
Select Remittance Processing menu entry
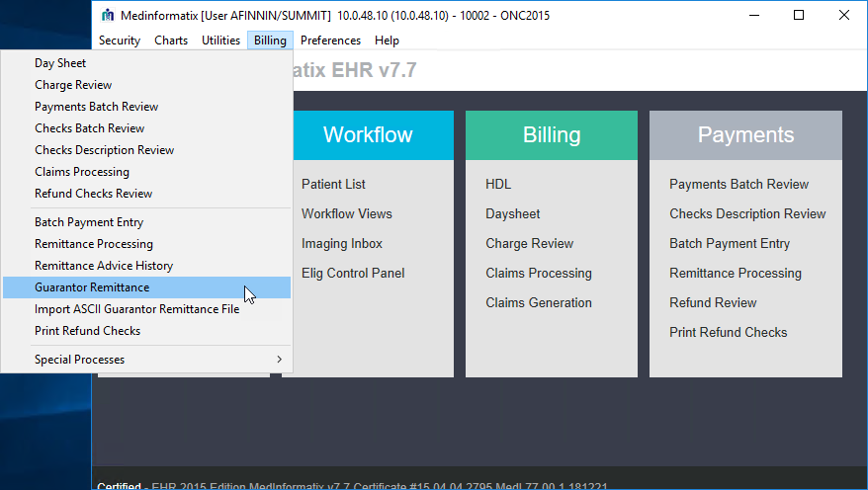(x=146, y=244)
